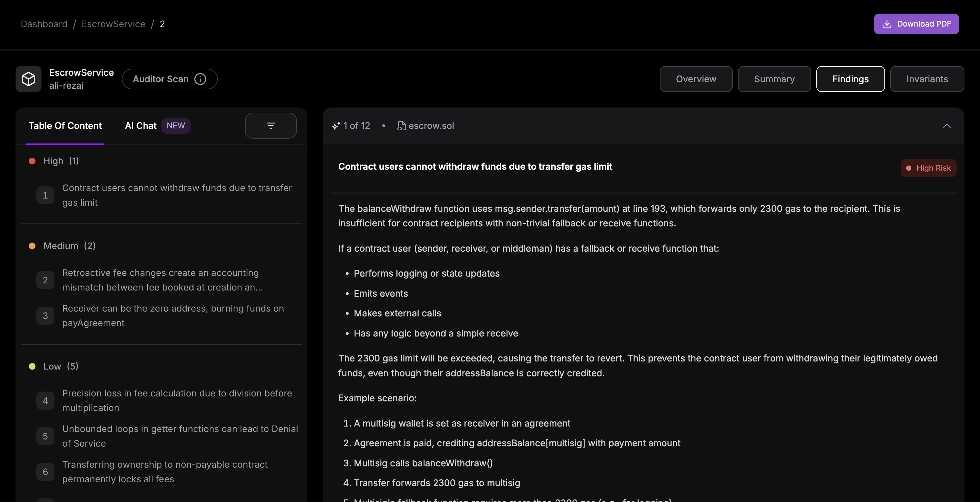This screenshot has width=980, height=502.
Task: Switch to the AI Chat tab
Action: tap(141, 126)
